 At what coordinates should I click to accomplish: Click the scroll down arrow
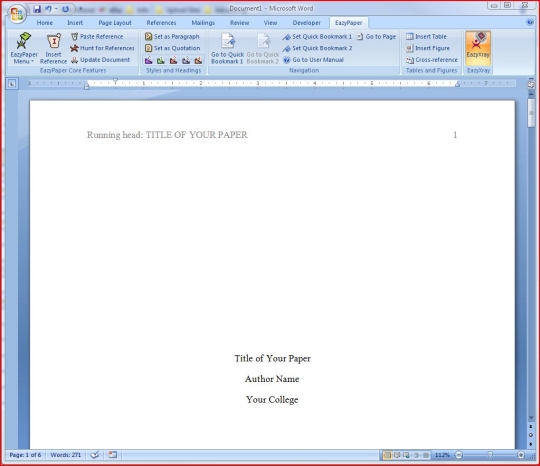[531, 418]
